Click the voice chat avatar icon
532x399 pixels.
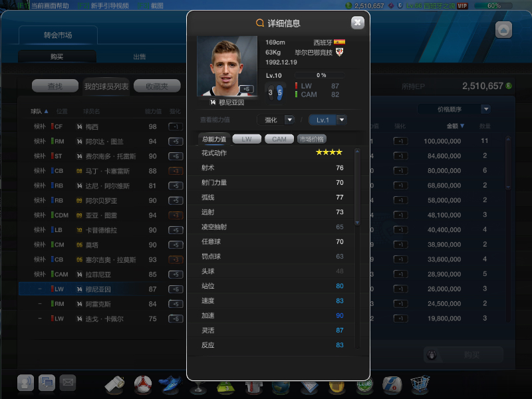(25, 383)
